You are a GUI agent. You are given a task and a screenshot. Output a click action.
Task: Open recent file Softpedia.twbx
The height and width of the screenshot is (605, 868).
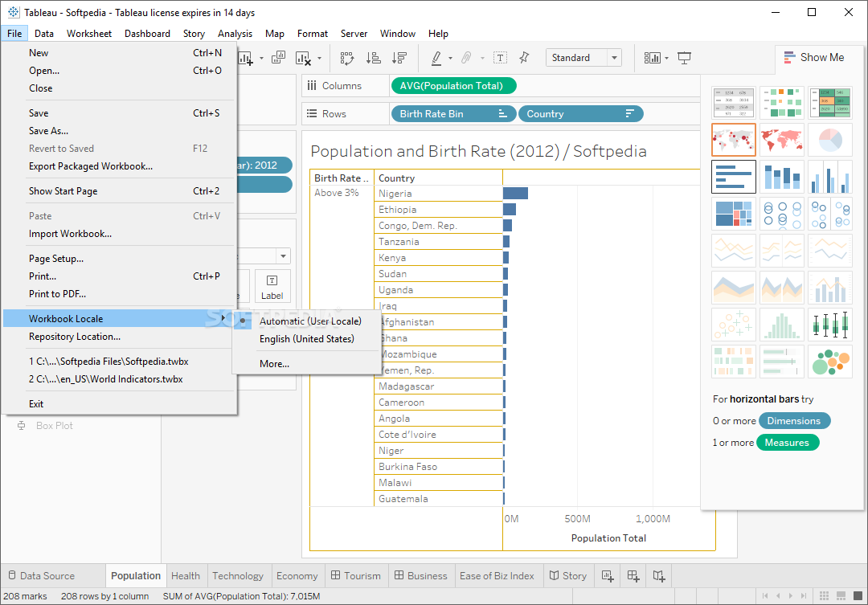point(120,362)
